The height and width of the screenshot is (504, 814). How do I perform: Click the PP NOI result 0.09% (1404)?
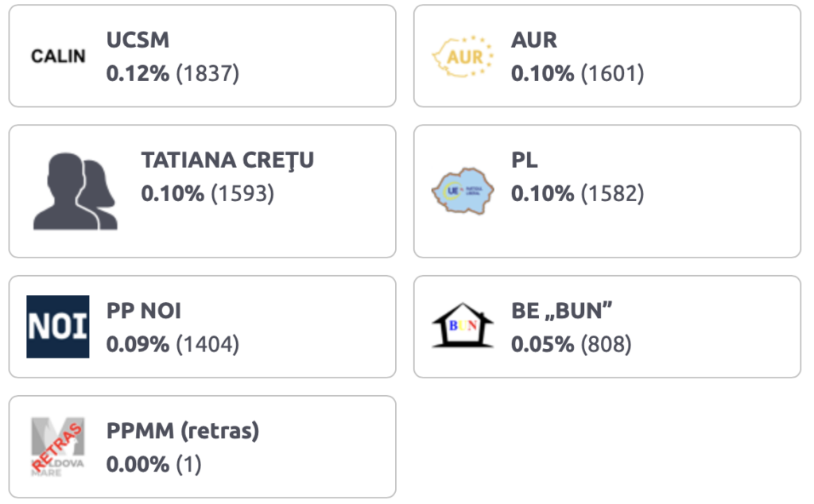coord(172,345)
